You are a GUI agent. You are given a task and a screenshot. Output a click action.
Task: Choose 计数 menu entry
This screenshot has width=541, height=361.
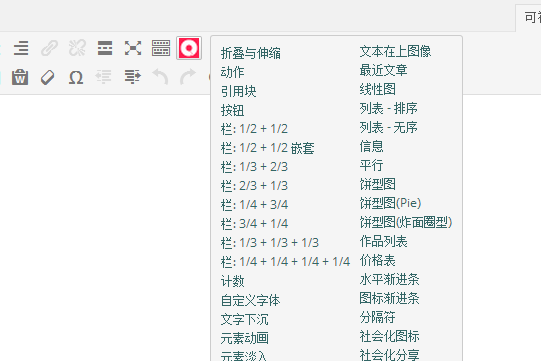(232, 281)
